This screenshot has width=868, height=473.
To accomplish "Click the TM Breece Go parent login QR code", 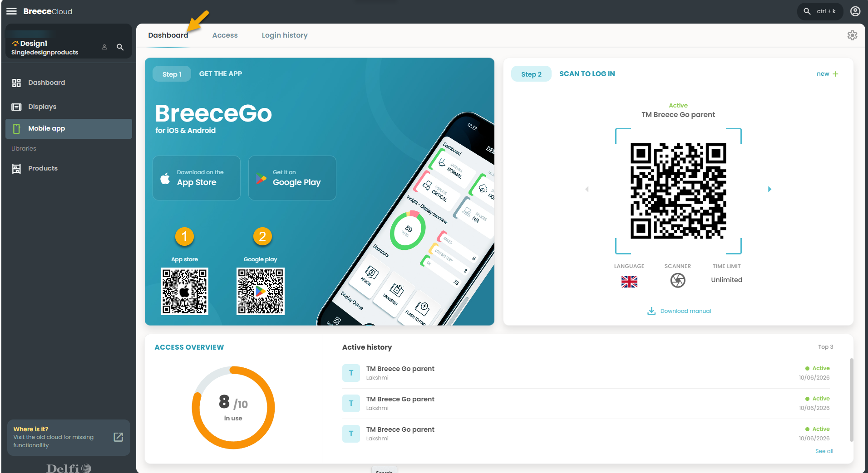I will pos(678,191).
